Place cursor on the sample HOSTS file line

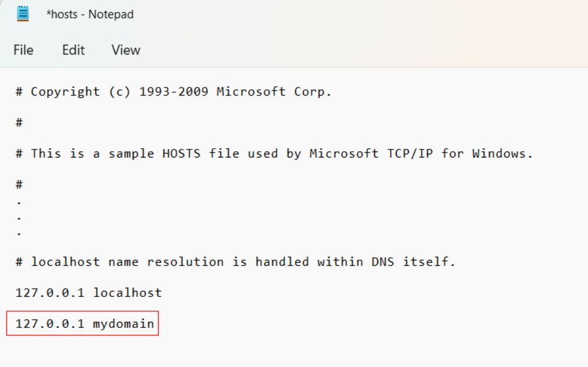(274, 153)
